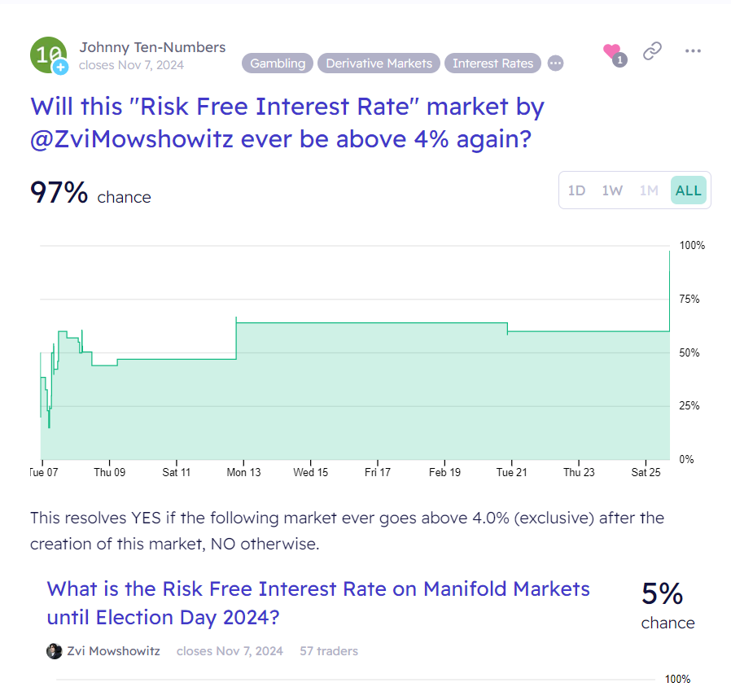The width and height of the screenshot is (731, 700).
Task: Click Johnny Ten-Numbers' avatar
Action: point(49,55)
